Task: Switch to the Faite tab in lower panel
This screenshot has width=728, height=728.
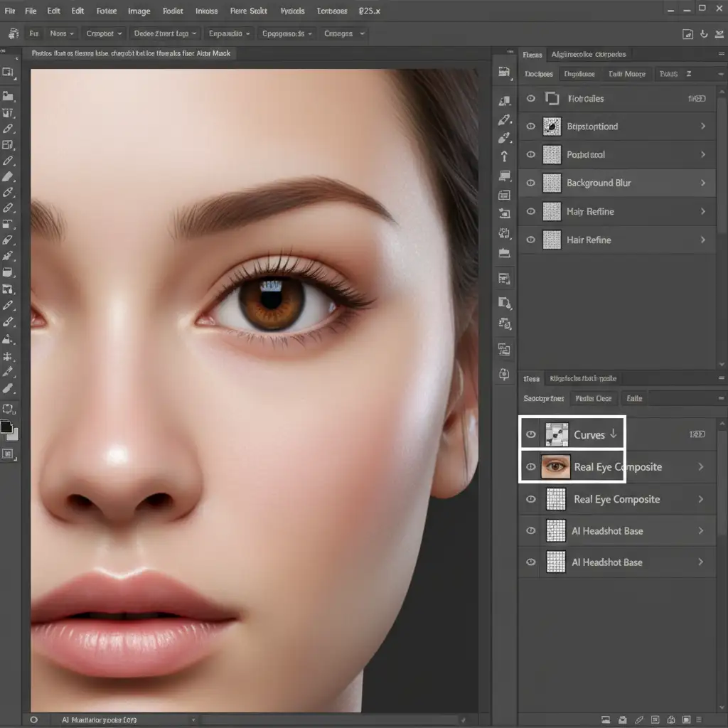Action: coord(634,399)
